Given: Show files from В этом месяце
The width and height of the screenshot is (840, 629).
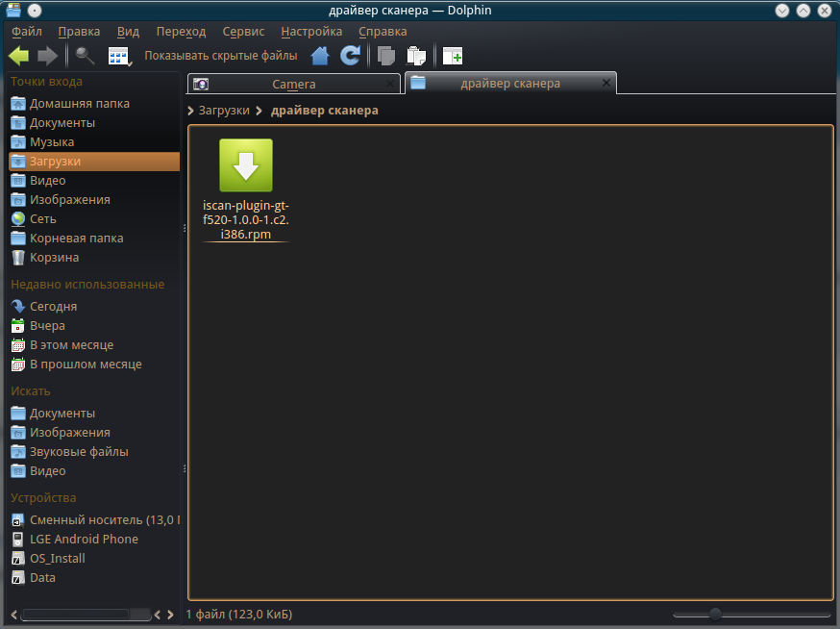Looking at the screenshot, I should pyautogui.click(x=94, y=345).
